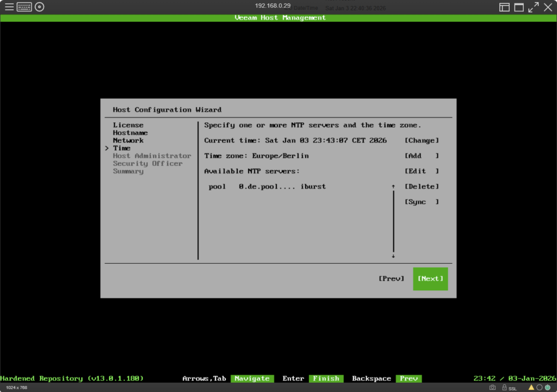Viewport: 557px width, 392px height.
Task: Select the 0.de.pool NTP server entry
Action: (x=267, y=186)
